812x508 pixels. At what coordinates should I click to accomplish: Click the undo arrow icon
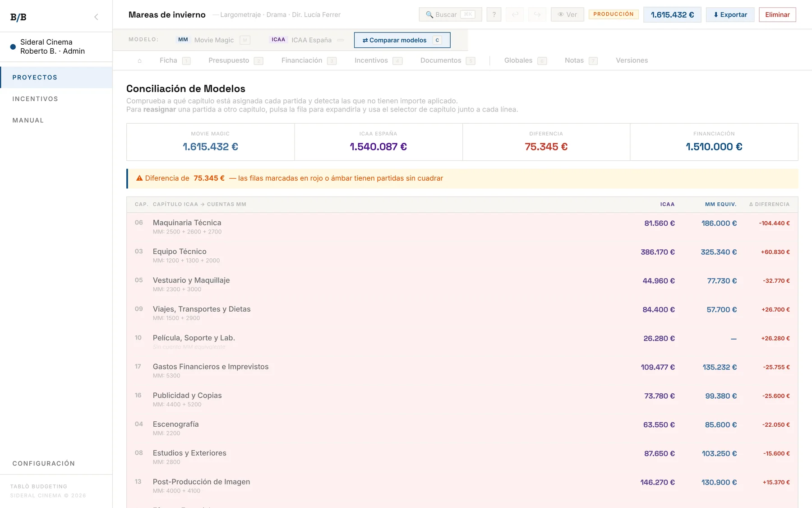(515, 14)
